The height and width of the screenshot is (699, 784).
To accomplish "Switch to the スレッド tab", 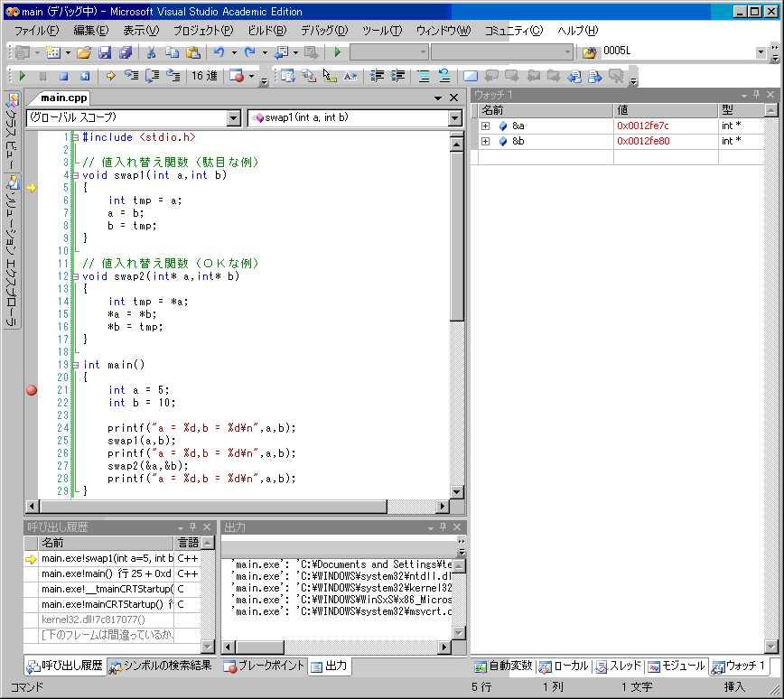I will [619, 666].
